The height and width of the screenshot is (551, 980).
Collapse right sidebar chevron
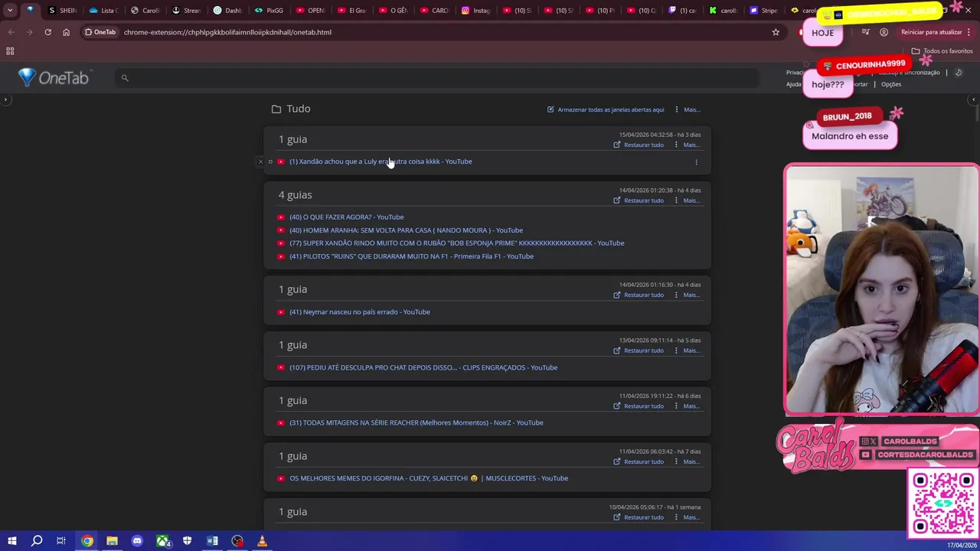[x=973, y=99]
